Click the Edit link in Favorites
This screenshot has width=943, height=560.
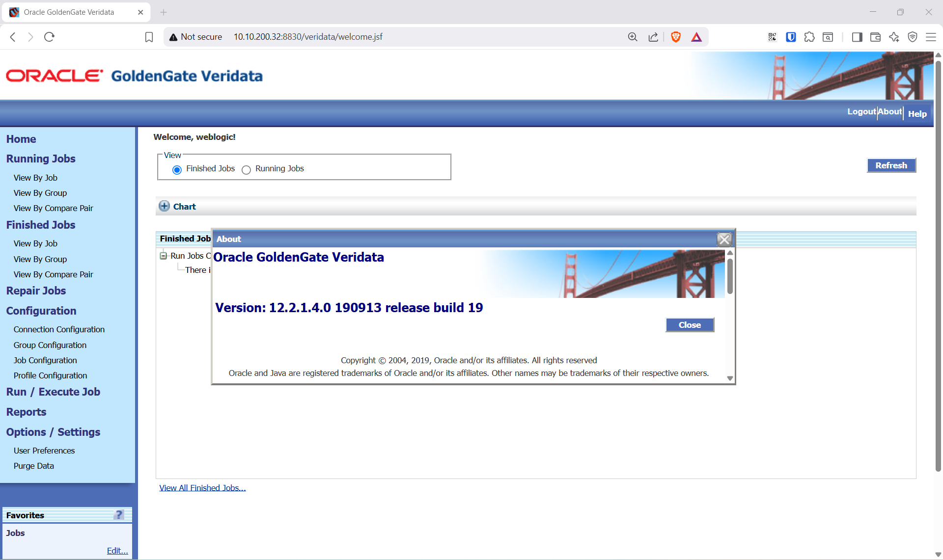(117, 551)
